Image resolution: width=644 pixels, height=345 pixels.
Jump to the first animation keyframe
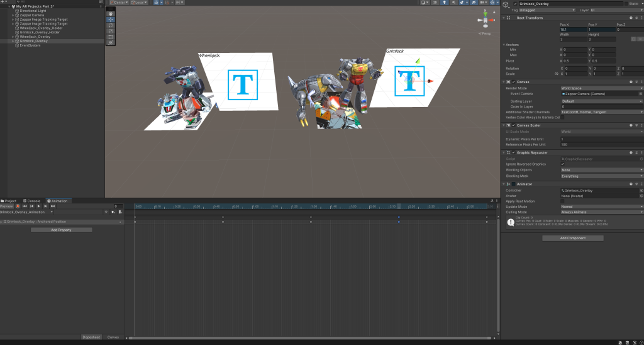(25, 206)
